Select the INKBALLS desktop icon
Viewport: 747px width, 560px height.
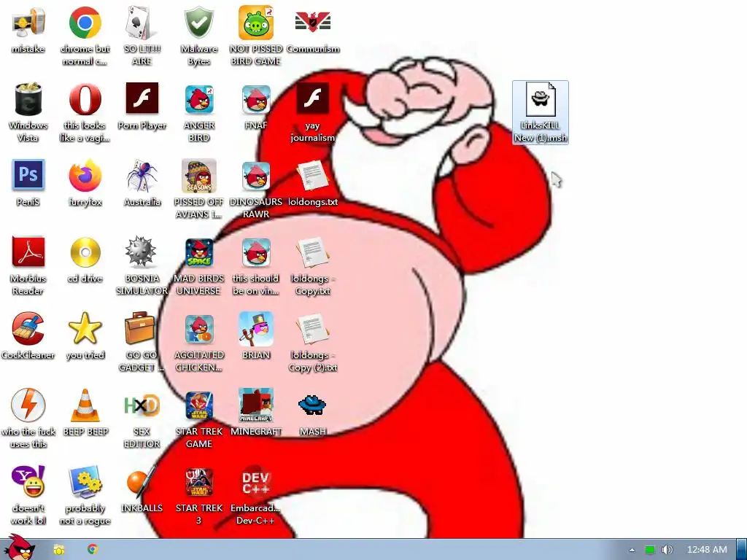tap(142, 481)
